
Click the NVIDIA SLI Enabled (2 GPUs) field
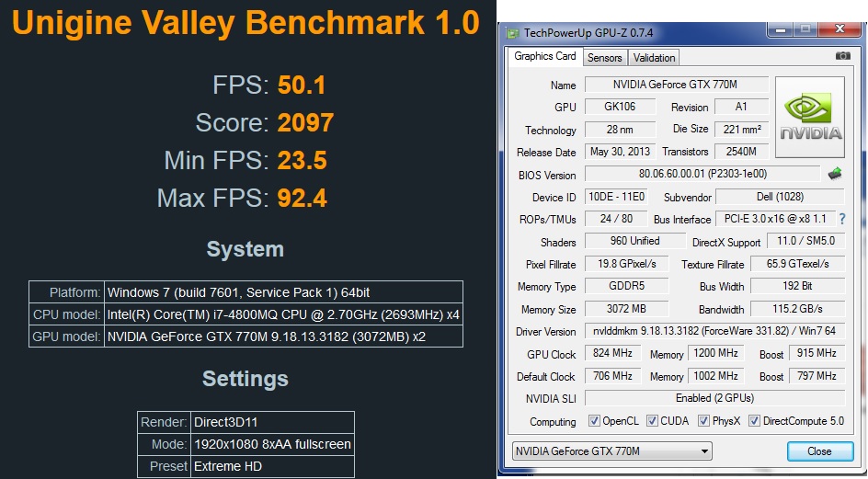point(714,398)
